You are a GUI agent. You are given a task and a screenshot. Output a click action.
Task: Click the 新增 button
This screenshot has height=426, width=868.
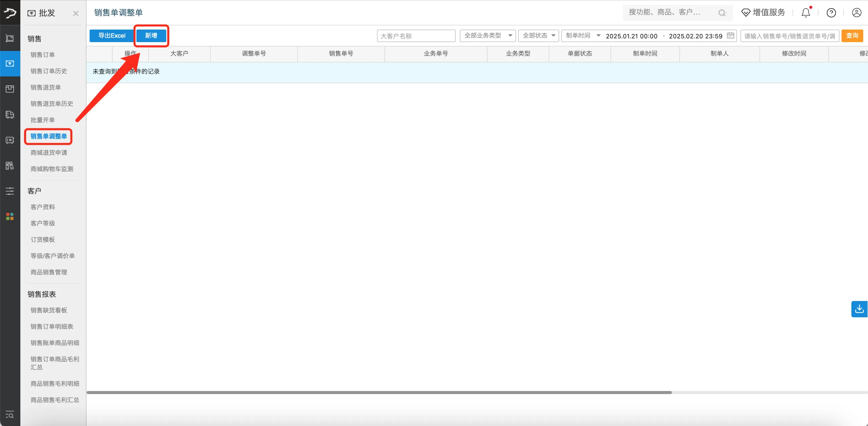151,36
